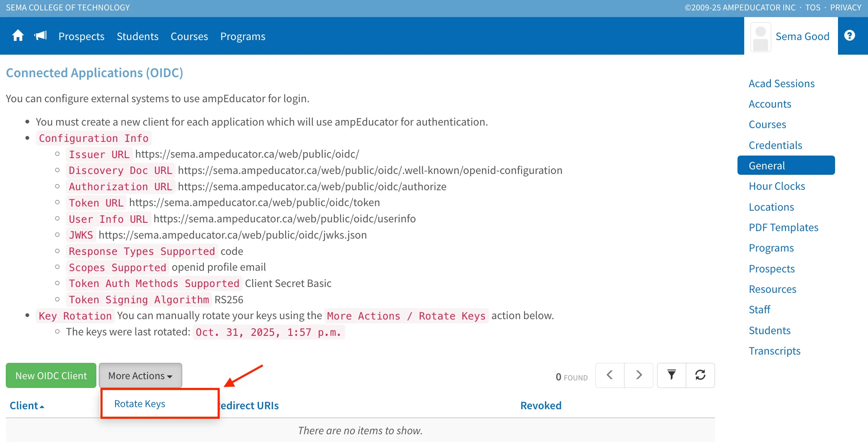Open the announcements megaphone icon
This screenshot has width=868, height=448.
pos(40,36)
